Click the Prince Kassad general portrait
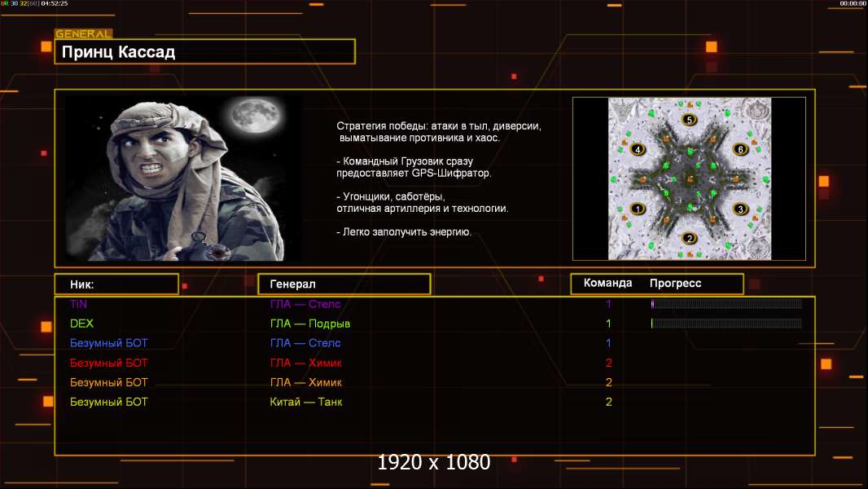This screenshot has height=489, width=868. (182, 178)
